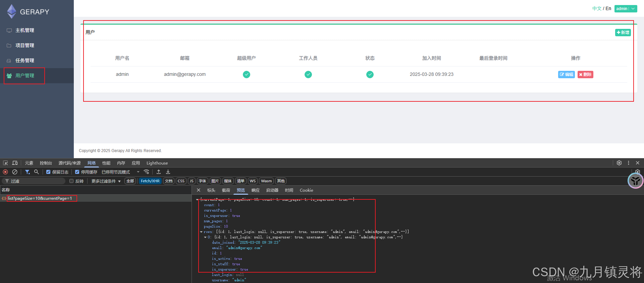Toggle the 保留日志 checkbox
Screen dimensions: 644x283
click(x=48, y=172)
